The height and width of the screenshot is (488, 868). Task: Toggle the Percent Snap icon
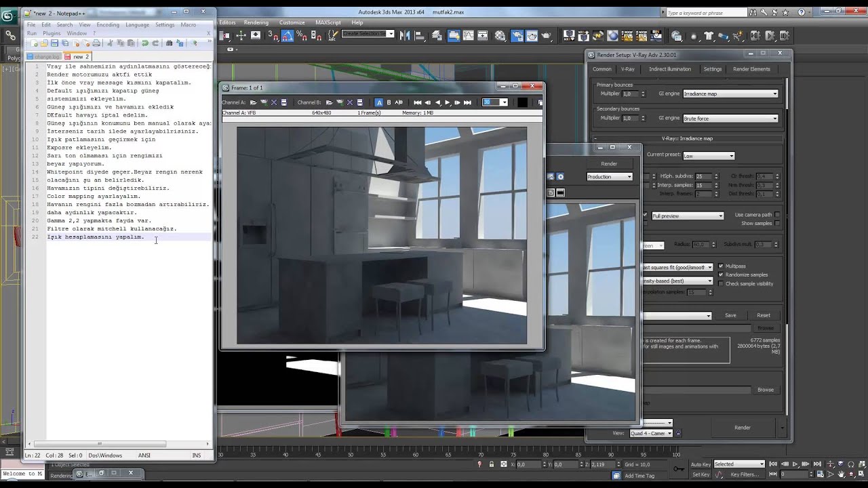coord(300,36)
